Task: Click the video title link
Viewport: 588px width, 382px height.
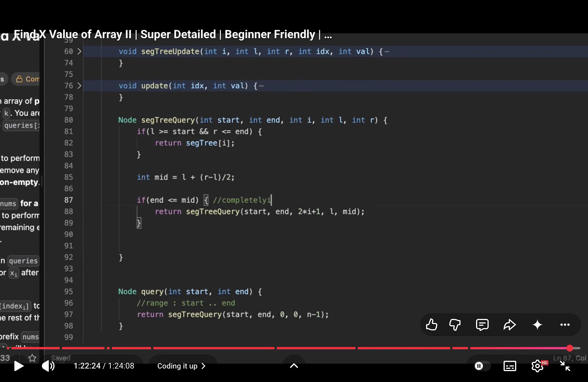Action: 173,34
